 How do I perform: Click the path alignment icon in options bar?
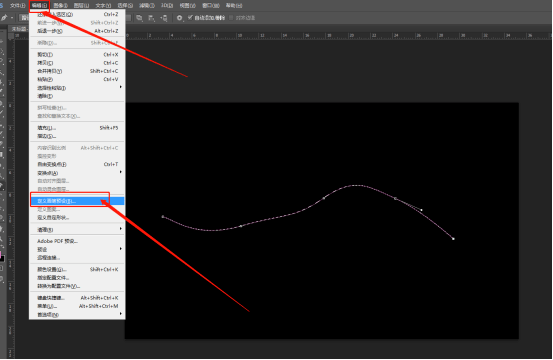click(x=152, y=18)
